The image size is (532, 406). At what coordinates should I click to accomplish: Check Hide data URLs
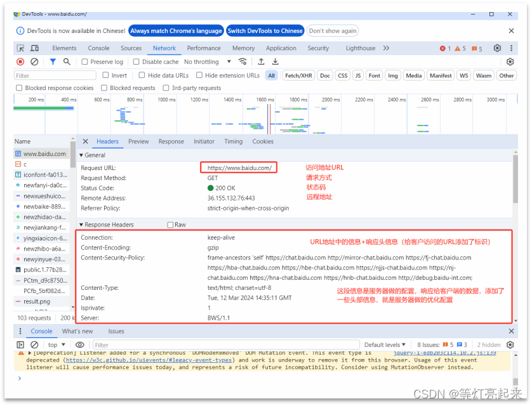tap(142, 75)
